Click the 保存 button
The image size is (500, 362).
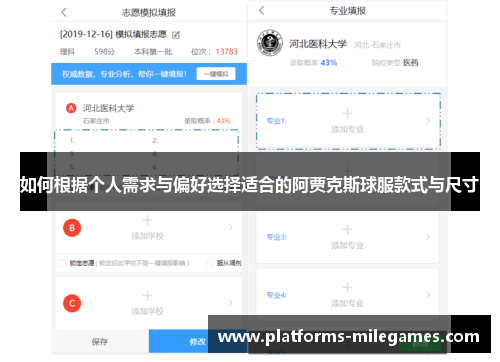(100, 341)
